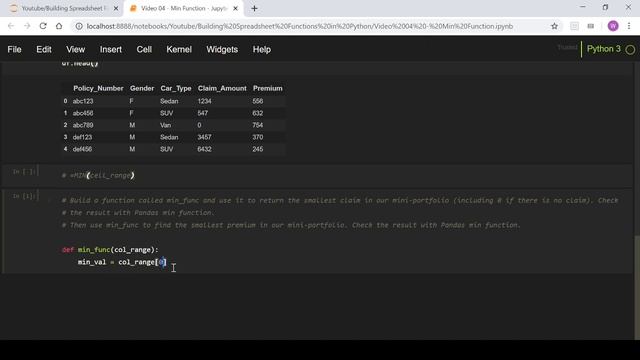
Task: Click the #MIN(cell_range) comment cell
Action: (x=98, y=176)
